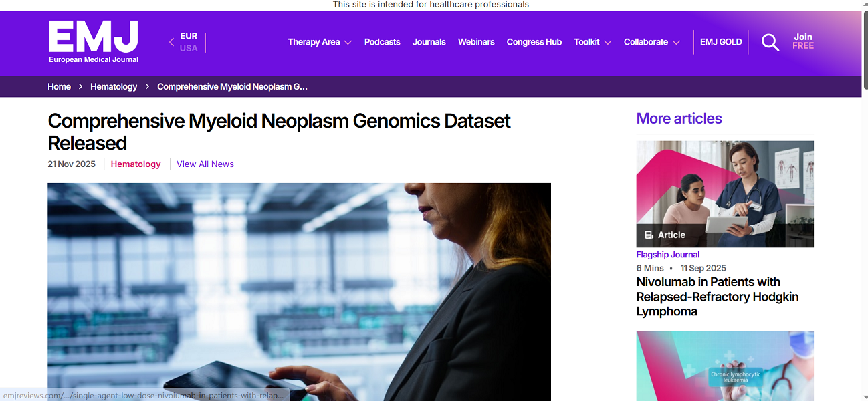
Task: Click View All News link
Action: coord(205,164)
